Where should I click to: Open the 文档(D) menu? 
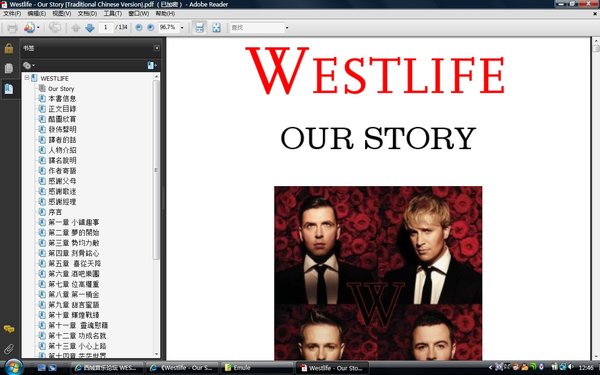87,13
